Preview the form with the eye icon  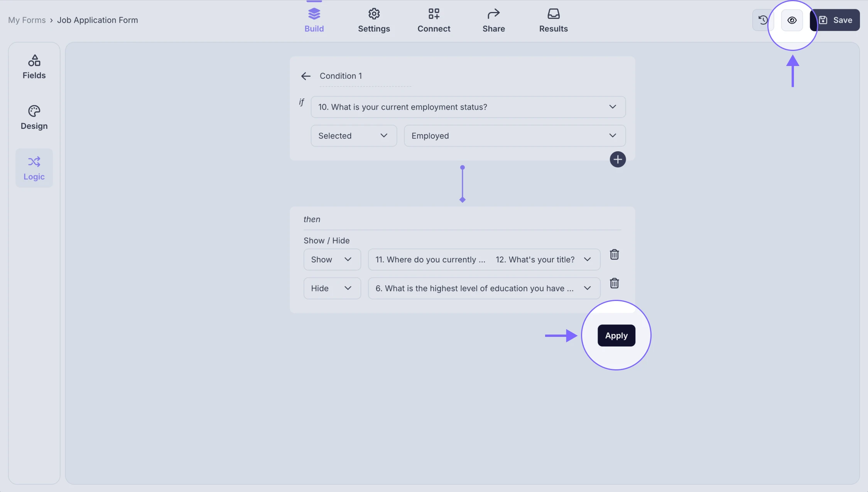point(792,20)
